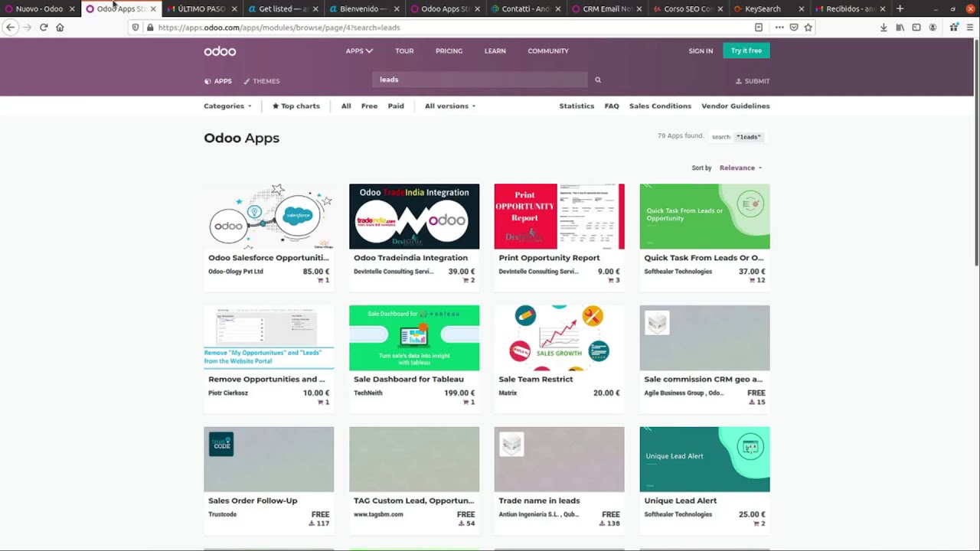Viewport: 980px width, 551px height.
Task: Click the Try it free button
Action: (746, 51)
